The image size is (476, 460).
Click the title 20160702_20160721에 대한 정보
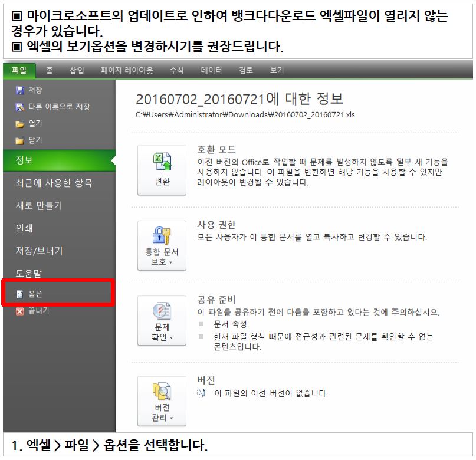[239, 99]
